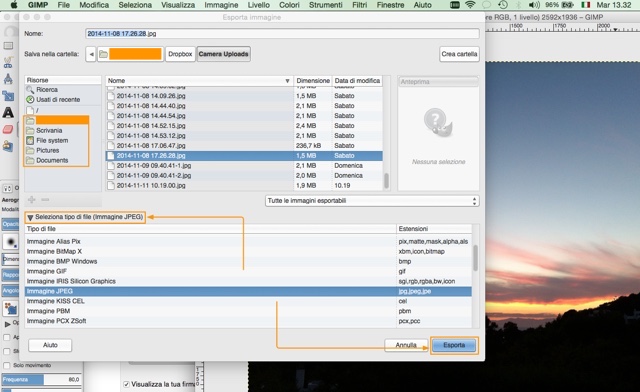This screenshot has width=640, height=392.
Task: Click the Esporta button
Action: coord(454,345)
